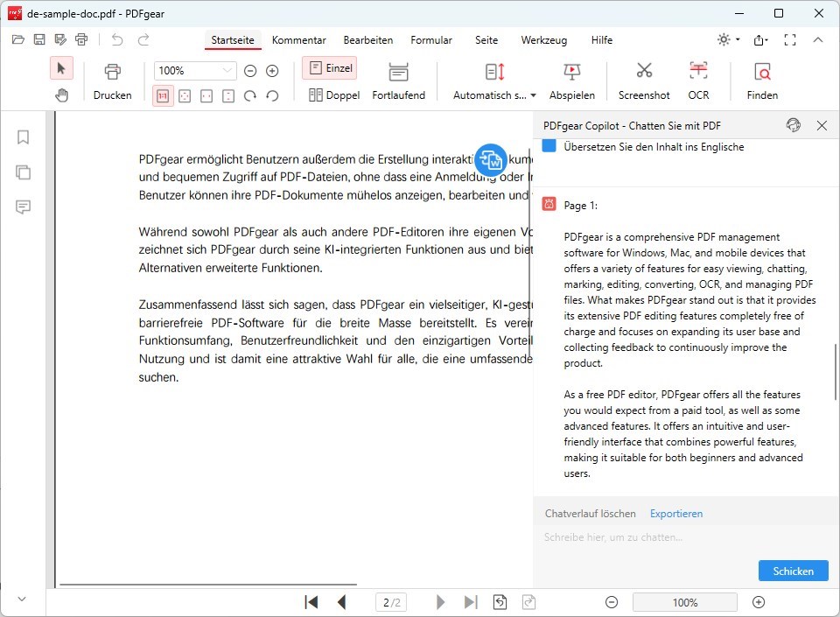Switch to the Bearbeiten tab

pos(368,40)
